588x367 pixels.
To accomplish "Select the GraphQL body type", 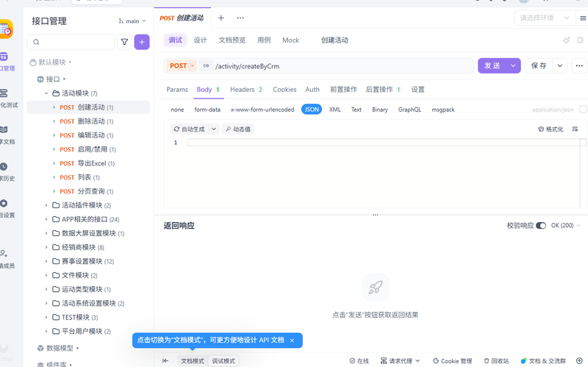I will 409,110.
